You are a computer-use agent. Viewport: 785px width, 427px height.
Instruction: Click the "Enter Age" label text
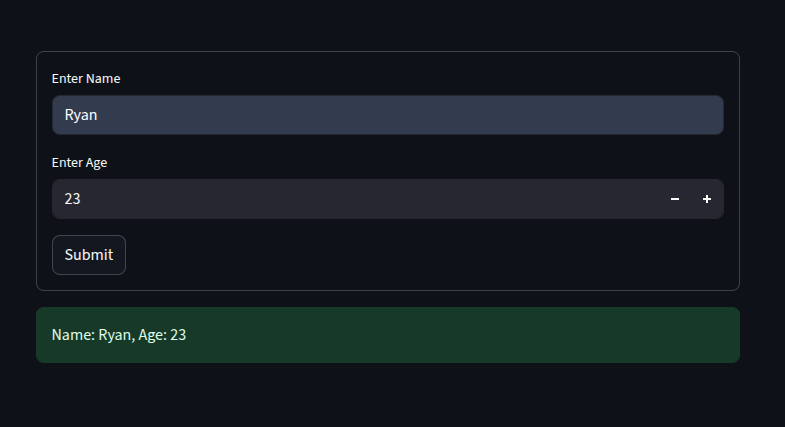(80, 163)
